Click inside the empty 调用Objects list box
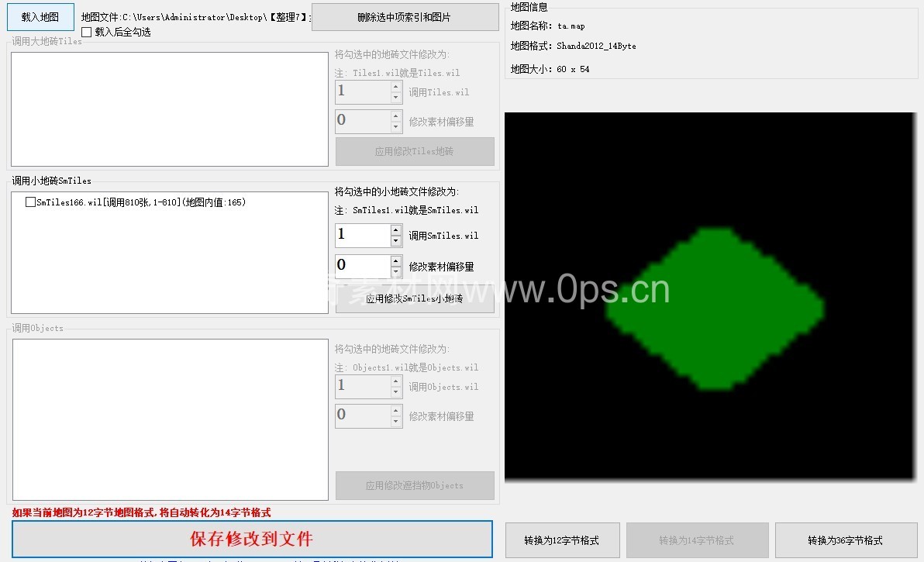Viewport: 924px width, 562px height. coord(170,419)
